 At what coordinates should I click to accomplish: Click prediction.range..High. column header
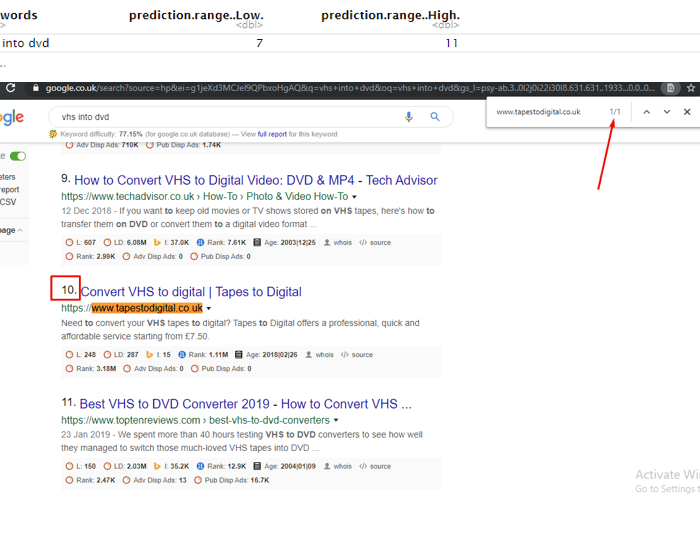(x=391, y=15)
